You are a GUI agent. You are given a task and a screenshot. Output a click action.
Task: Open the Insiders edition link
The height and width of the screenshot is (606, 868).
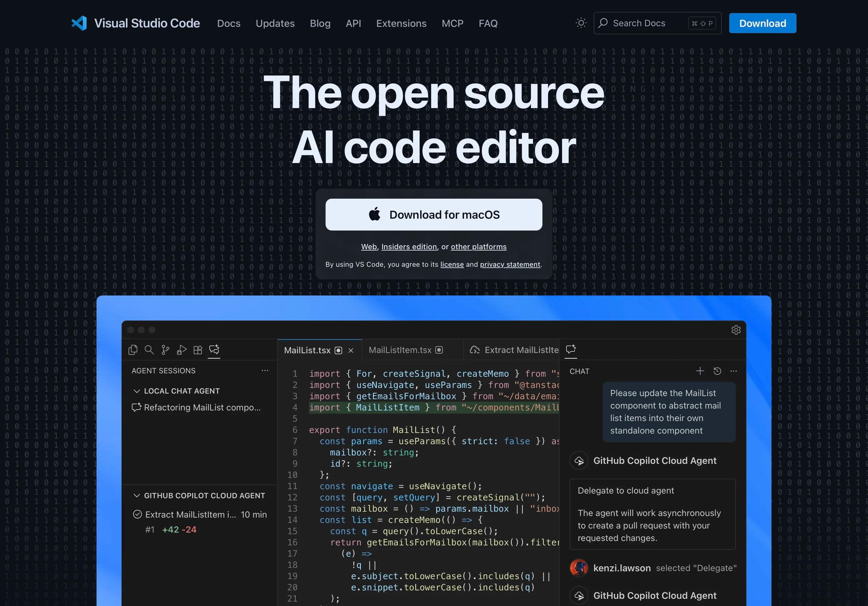409,246
